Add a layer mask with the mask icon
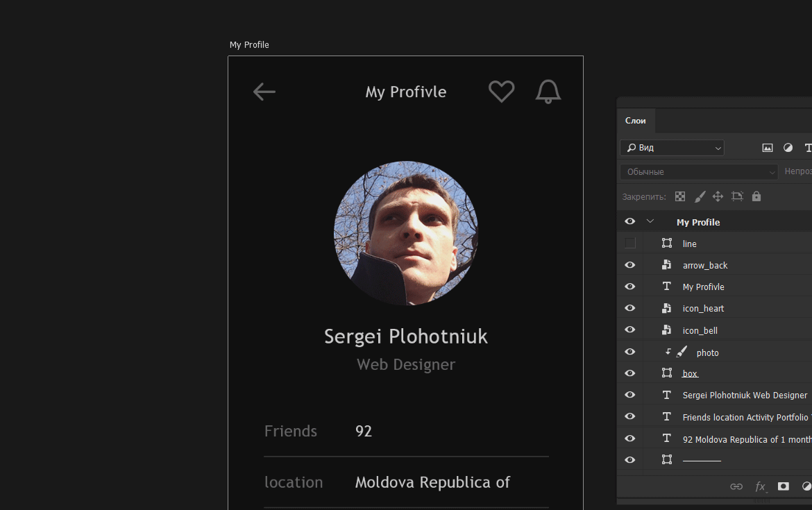This screenshot has width=812, height=510. pyautogui.click(x=784, y=486)
